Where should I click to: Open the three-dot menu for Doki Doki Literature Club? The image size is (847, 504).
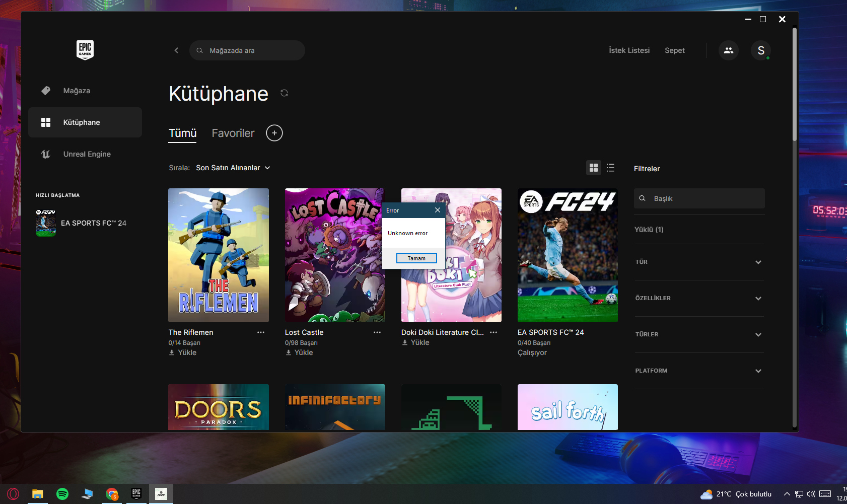tap(493, 332)
